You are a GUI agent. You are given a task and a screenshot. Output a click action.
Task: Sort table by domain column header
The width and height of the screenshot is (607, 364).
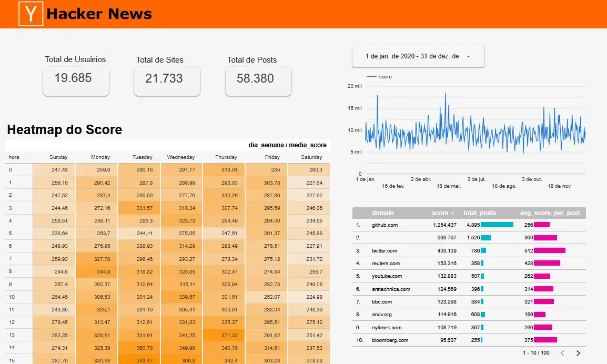382,213
